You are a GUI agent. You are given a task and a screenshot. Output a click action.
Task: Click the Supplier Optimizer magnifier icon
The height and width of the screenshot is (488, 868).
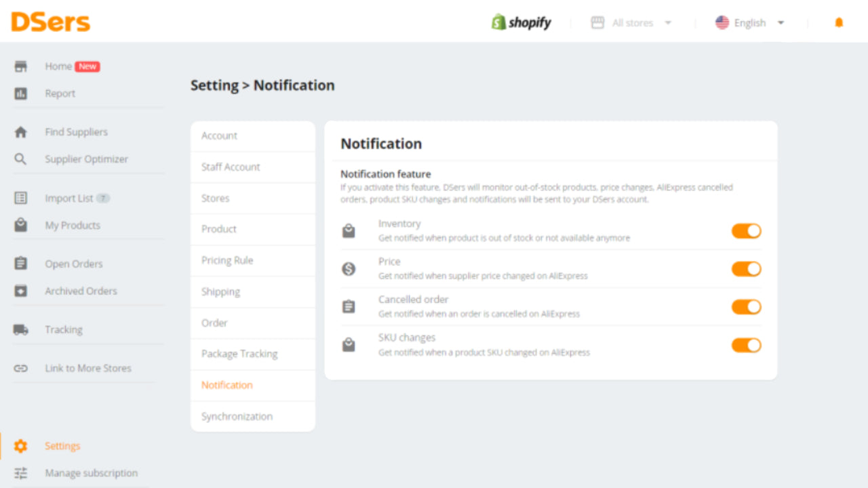[21, 159]
